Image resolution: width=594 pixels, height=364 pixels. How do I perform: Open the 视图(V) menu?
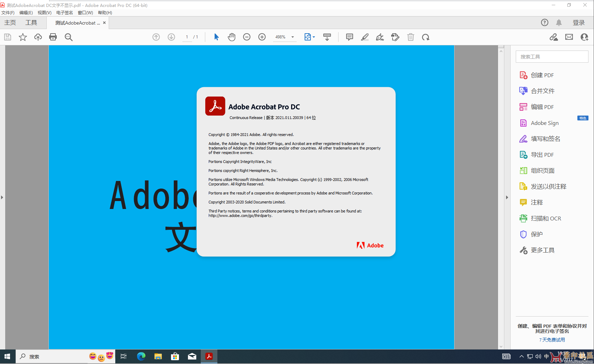coord(45,13)
